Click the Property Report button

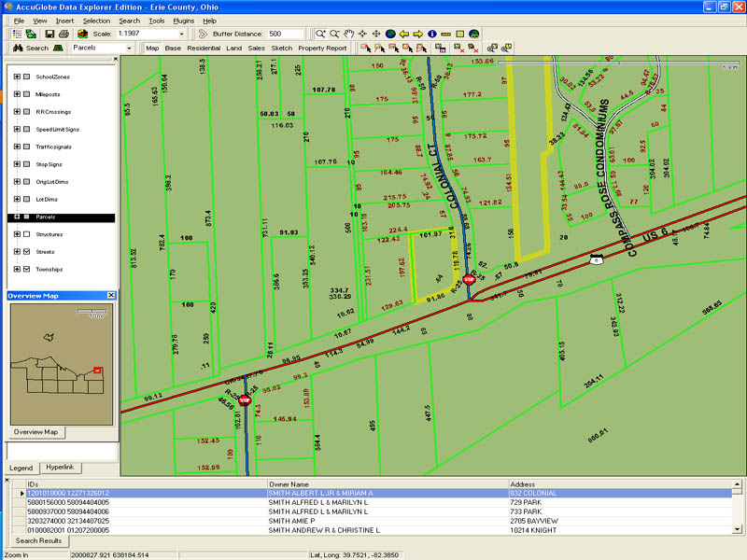[x=322, y=49]
